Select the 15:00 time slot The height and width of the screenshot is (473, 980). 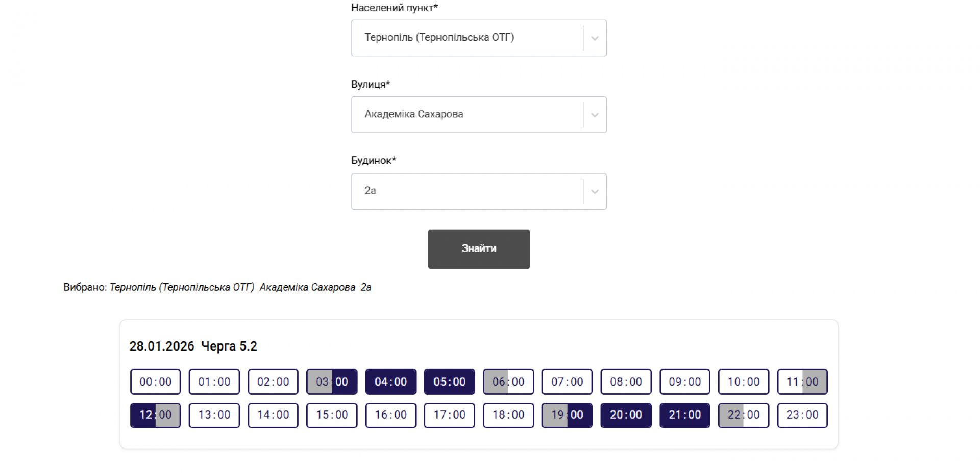pyautogui.click(x=332, y=415)
